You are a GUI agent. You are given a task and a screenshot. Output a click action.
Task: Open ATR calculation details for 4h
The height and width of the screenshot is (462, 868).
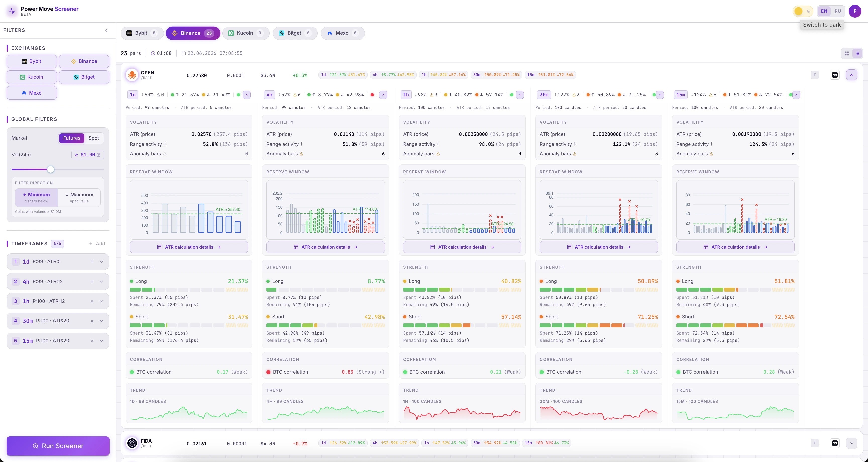click(325, 247)
